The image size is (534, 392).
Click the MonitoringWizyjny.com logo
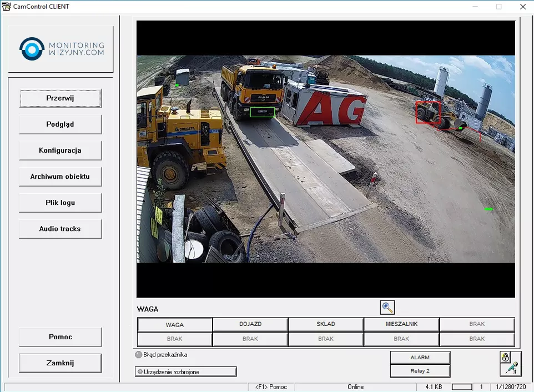point(61,49)
